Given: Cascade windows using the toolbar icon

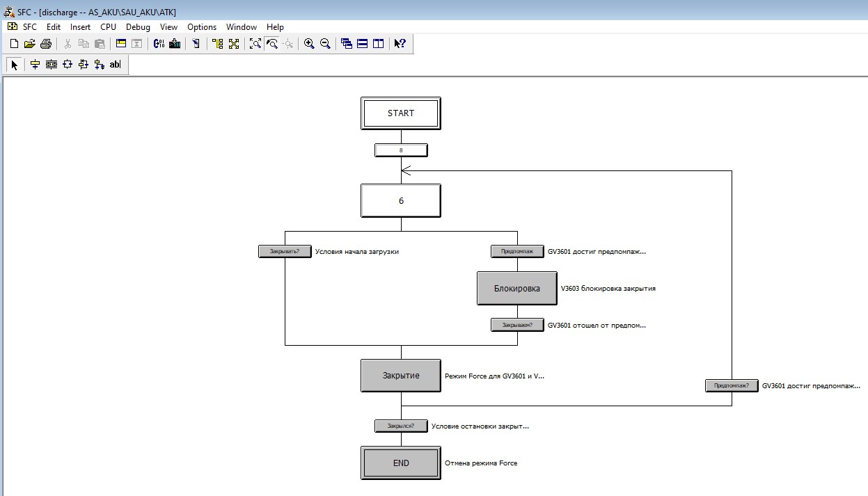Looking at the screenshot, I should coord(347,44).
